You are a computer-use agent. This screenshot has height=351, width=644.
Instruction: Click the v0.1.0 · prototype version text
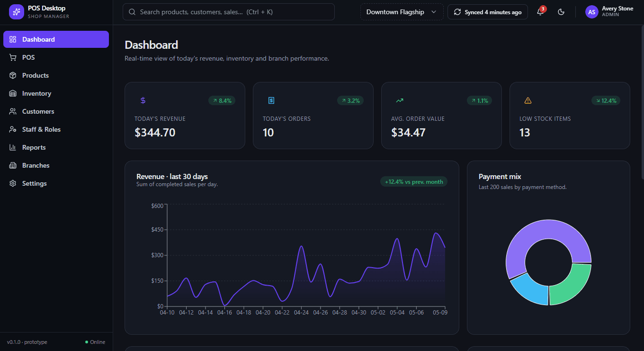[x=27, y=342]
